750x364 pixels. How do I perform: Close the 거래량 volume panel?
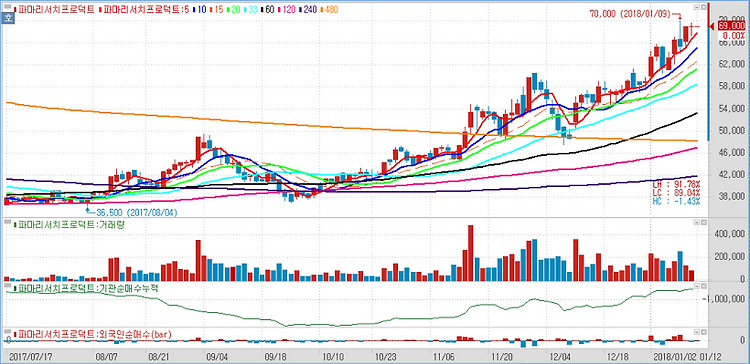coord(704,223)
